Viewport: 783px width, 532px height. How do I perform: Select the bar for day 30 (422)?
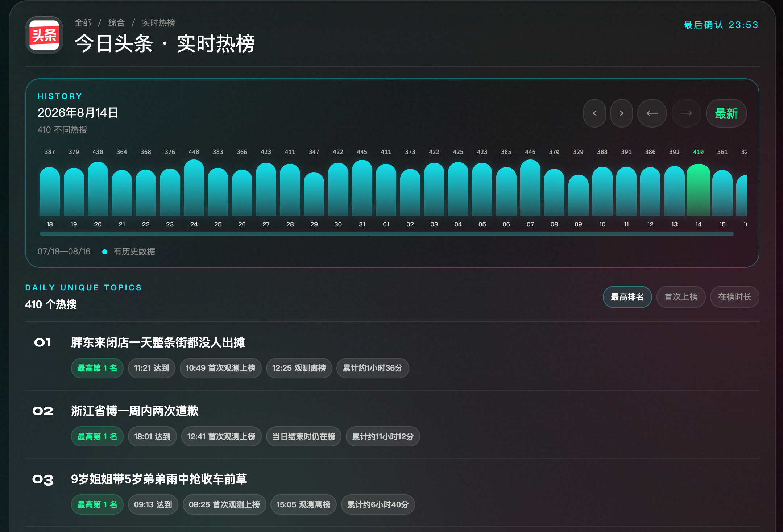338,189
